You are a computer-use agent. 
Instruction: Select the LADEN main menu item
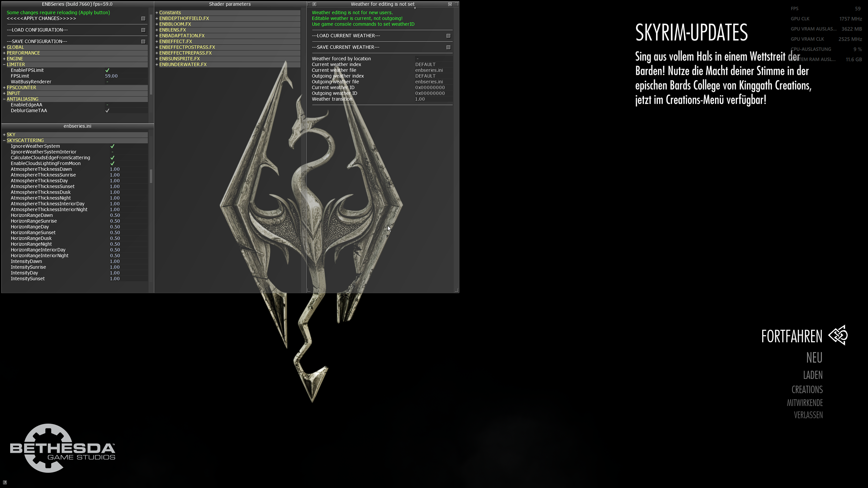(x=813, y=375)
